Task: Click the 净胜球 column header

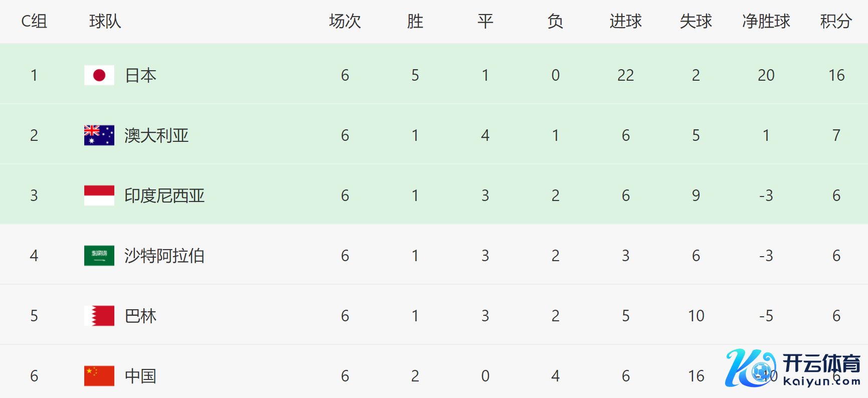Action: pos(766,21)
